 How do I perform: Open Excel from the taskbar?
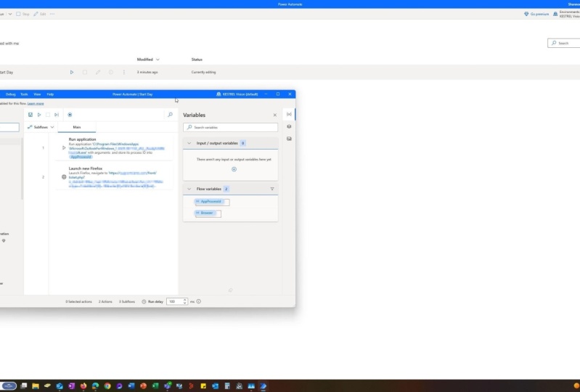point(155,386)
